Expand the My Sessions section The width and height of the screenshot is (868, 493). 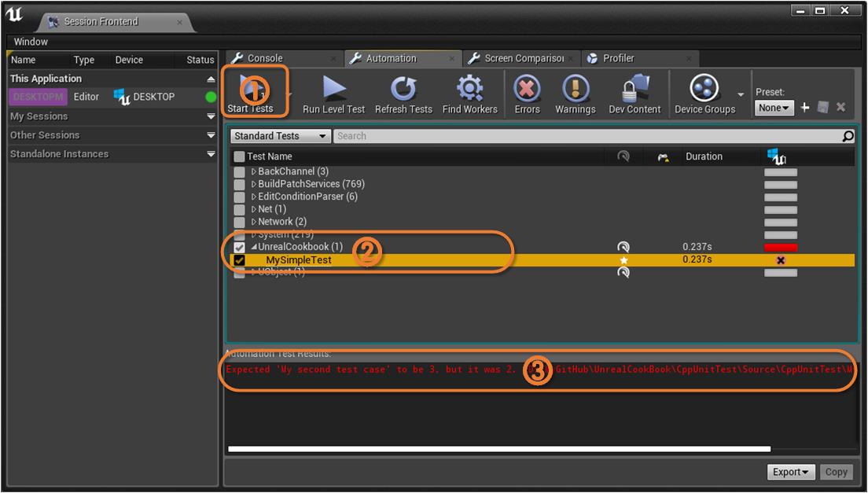pos(211,116)
